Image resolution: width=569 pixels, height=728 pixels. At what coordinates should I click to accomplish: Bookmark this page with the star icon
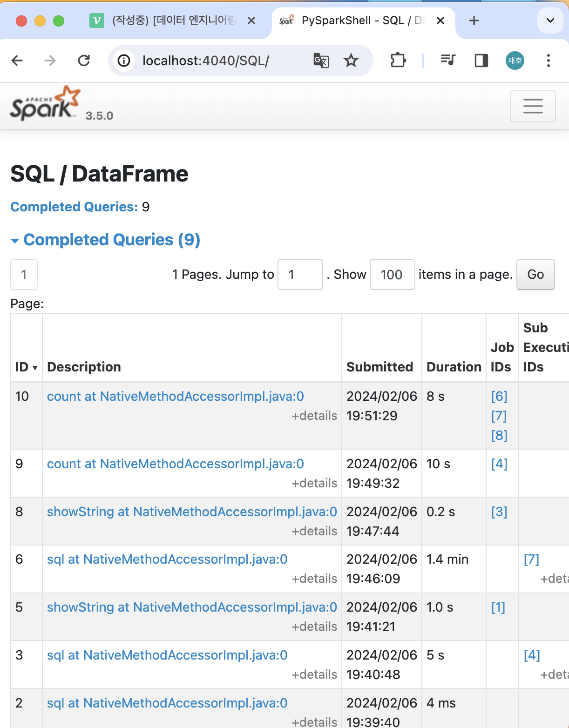pyautogui.click(x=351, y=61)
